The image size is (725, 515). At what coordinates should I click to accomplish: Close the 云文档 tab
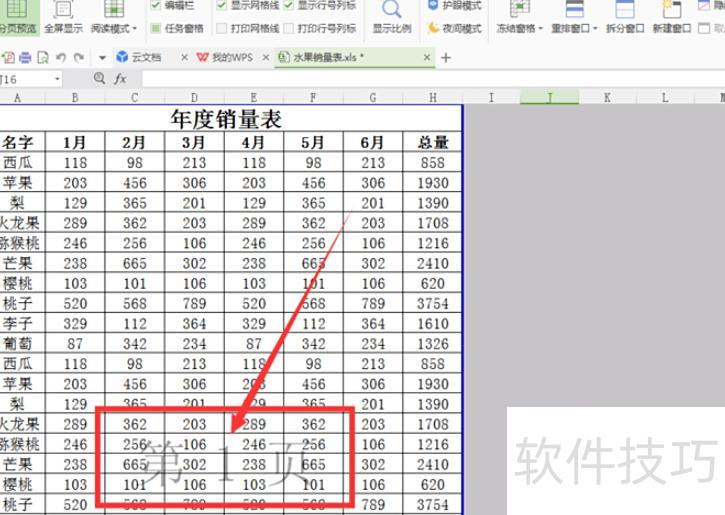point(184,57)
